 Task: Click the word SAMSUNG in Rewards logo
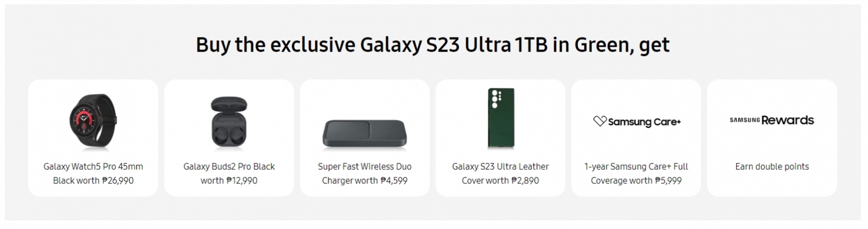pos(744,120)
